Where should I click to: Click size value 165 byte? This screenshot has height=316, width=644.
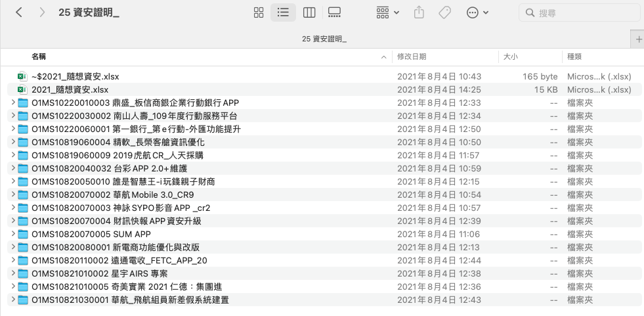(540, 76)
